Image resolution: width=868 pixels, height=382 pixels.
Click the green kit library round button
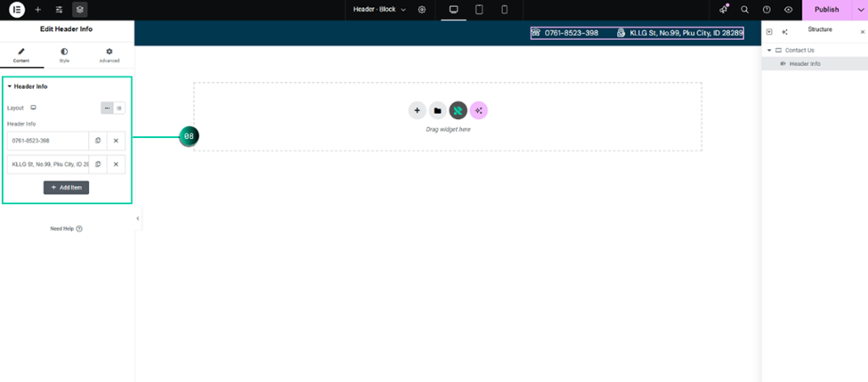458,110
